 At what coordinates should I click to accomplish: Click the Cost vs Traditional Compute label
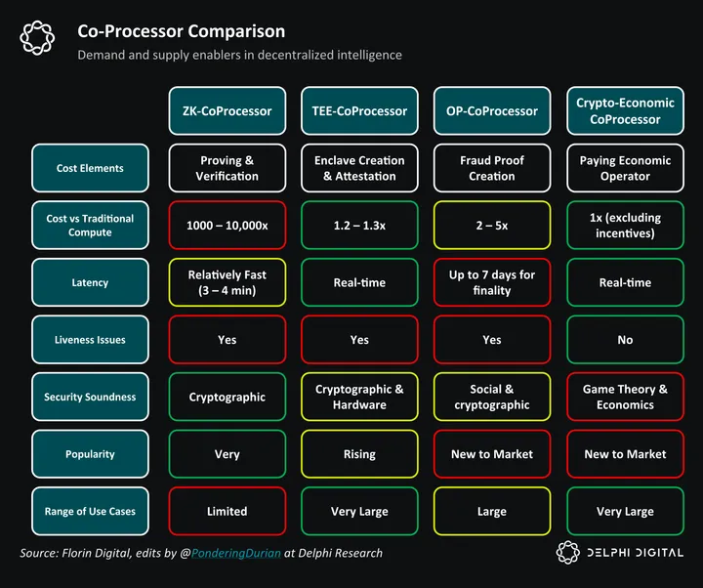[90, 226]
